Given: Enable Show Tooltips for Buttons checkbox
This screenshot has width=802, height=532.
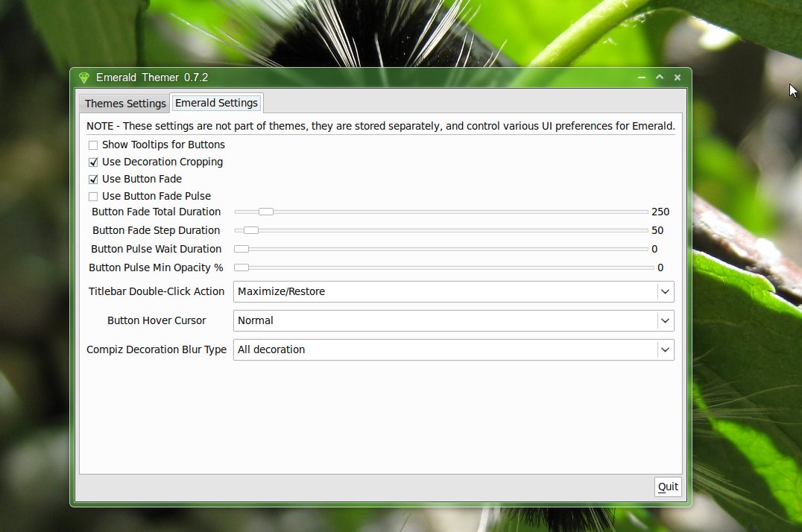Looking at the screenshot, I should [93, 145].
